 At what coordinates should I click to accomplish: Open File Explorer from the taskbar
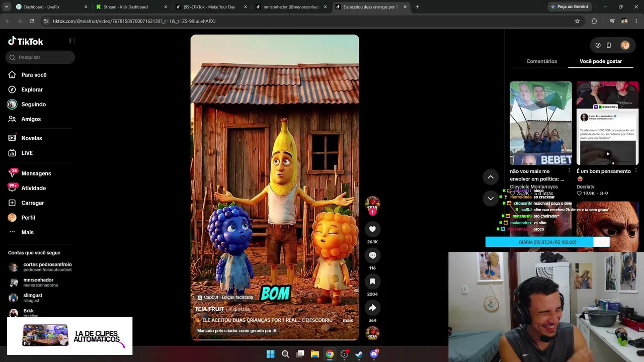click(314, 354)
